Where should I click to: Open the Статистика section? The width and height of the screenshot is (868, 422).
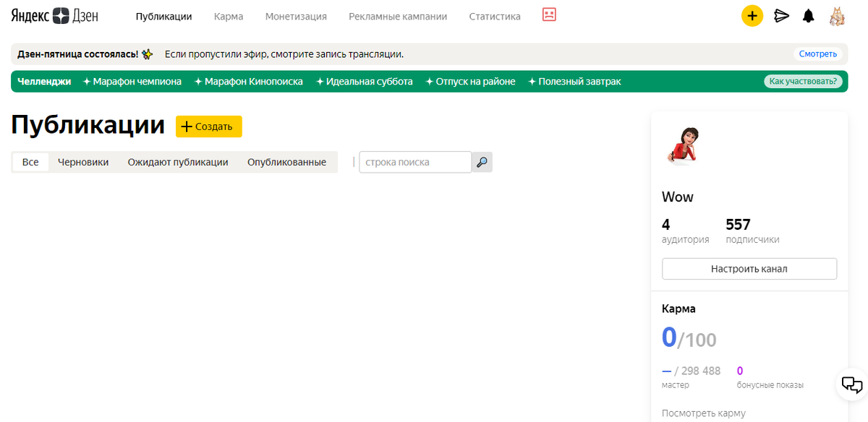coord(495,16)
